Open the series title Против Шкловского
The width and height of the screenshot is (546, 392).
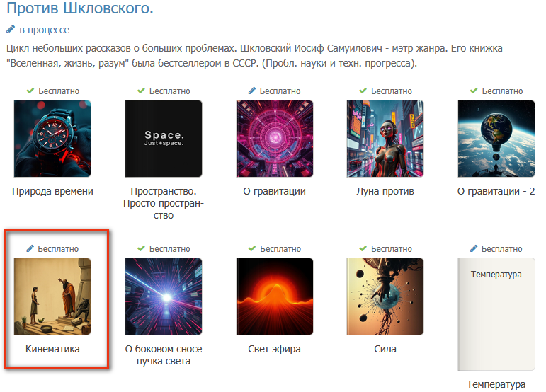click(x=80, y=8)
